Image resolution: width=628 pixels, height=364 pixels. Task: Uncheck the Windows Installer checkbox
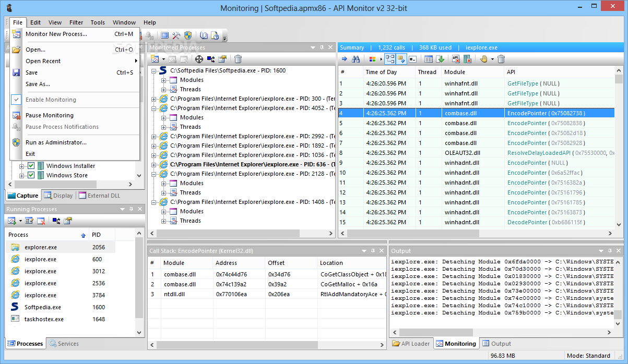(x=31, y=166)
